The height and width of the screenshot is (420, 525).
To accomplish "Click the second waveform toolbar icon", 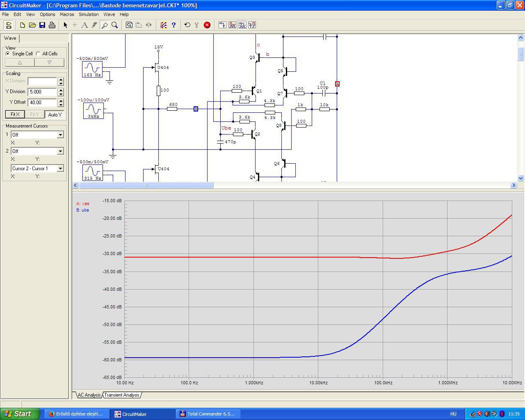I will coord(232,25).
